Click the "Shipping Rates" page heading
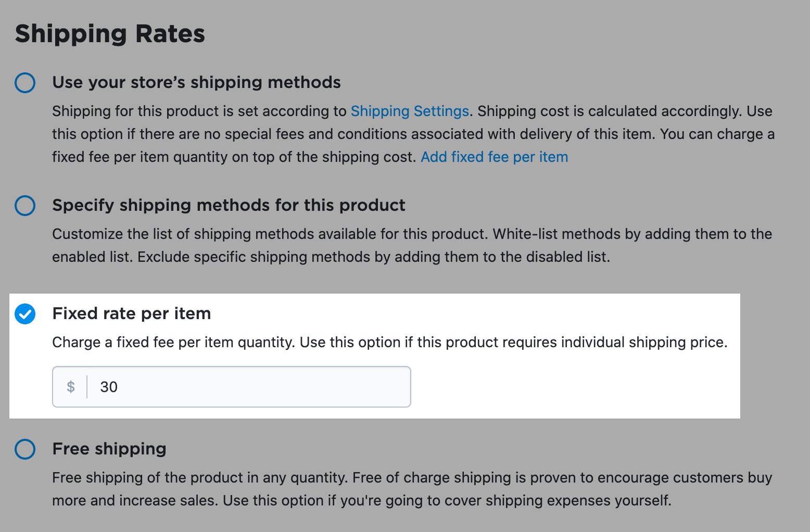This screenshot has height=532, width=810. pos(110,34)
